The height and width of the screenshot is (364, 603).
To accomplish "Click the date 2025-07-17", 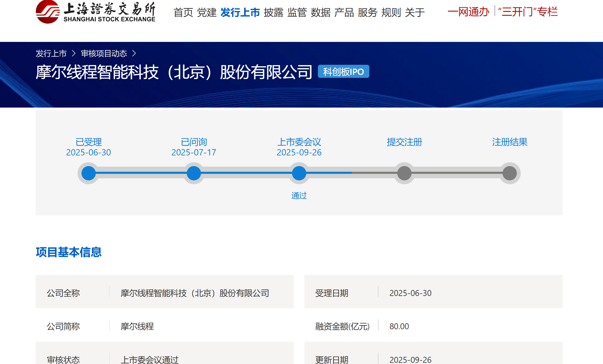I will [194, 152].
